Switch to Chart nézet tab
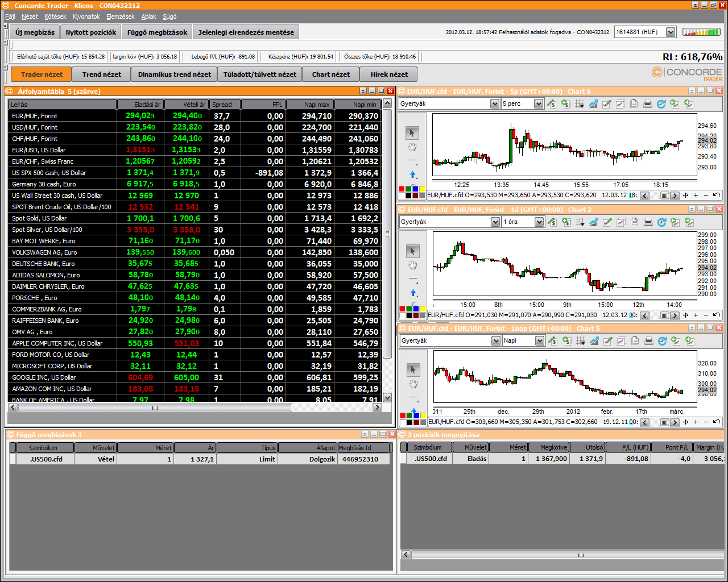Screen dimensions: 728x582 coord(330,74)
